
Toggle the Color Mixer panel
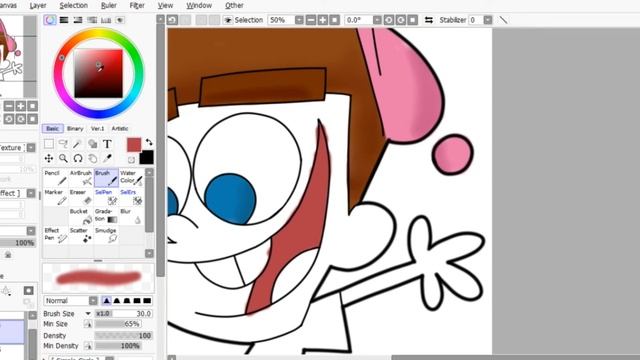tap(92, 20)
